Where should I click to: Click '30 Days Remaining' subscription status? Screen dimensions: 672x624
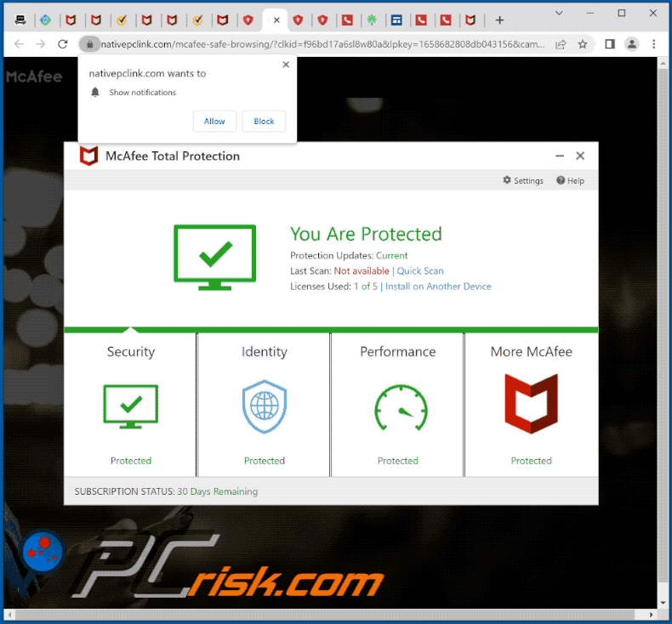[x=217, y=491]
